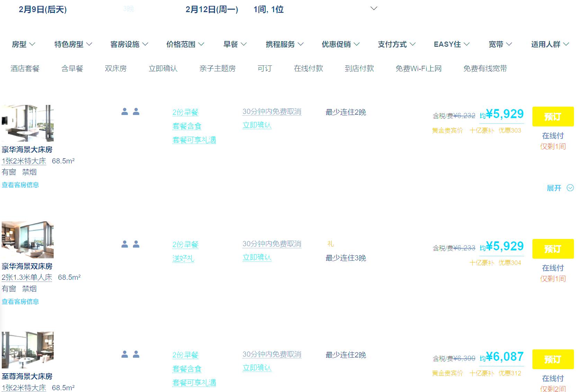This screenshot has height=392, width=584.
Task: Click the ¥5,929 price of 豪华海景双床房
Action: tap(504, 246)
